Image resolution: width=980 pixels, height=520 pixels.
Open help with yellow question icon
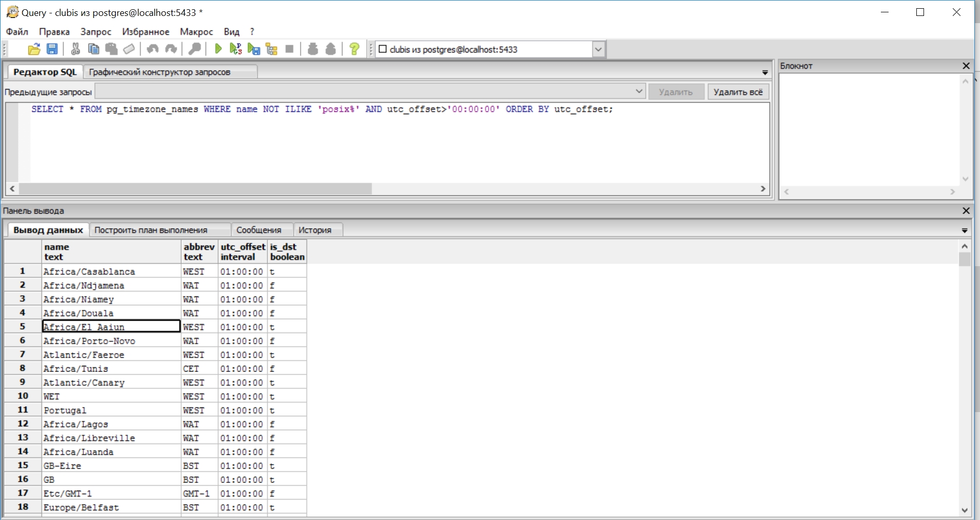(354, 49)
